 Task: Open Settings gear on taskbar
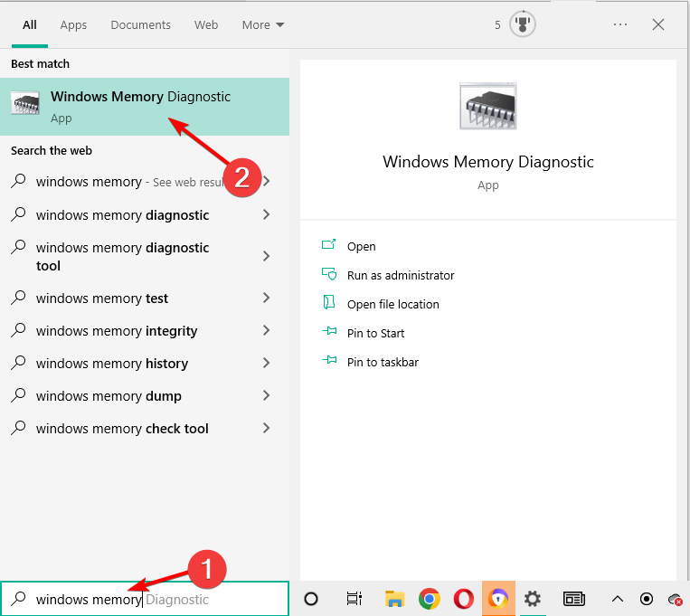533,599
